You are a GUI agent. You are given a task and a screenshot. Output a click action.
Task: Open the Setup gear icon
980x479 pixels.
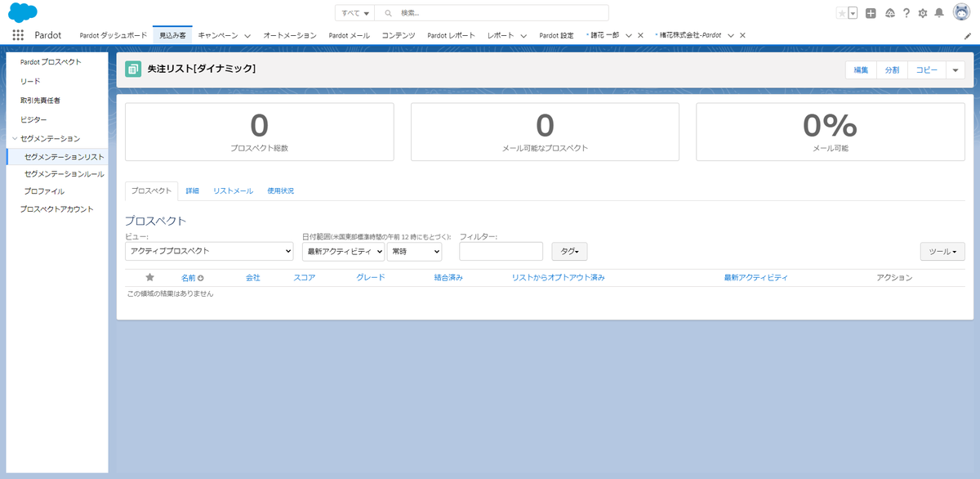point(924,12)
